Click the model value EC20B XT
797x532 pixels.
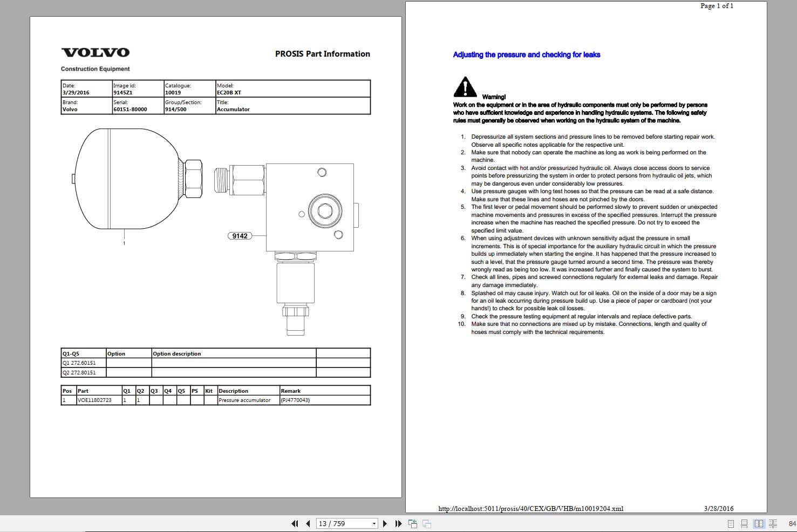[229, 93]
